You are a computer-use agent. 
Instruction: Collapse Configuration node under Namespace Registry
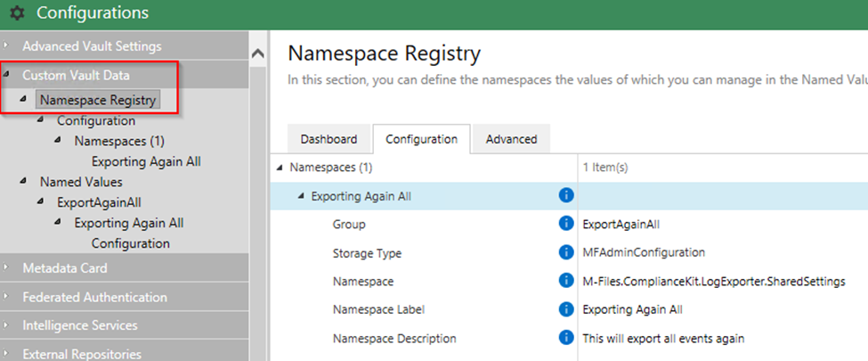pos(40,119)
